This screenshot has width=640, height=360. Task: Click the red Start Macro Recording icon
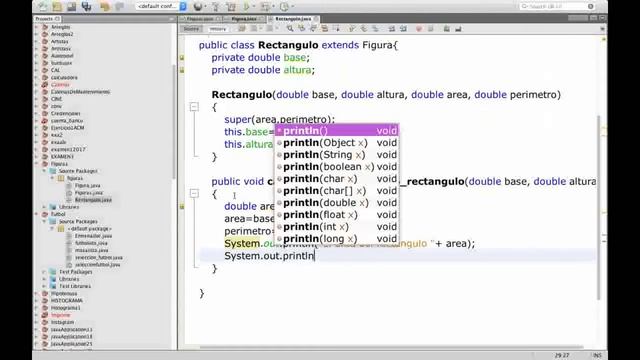point(418,29)
